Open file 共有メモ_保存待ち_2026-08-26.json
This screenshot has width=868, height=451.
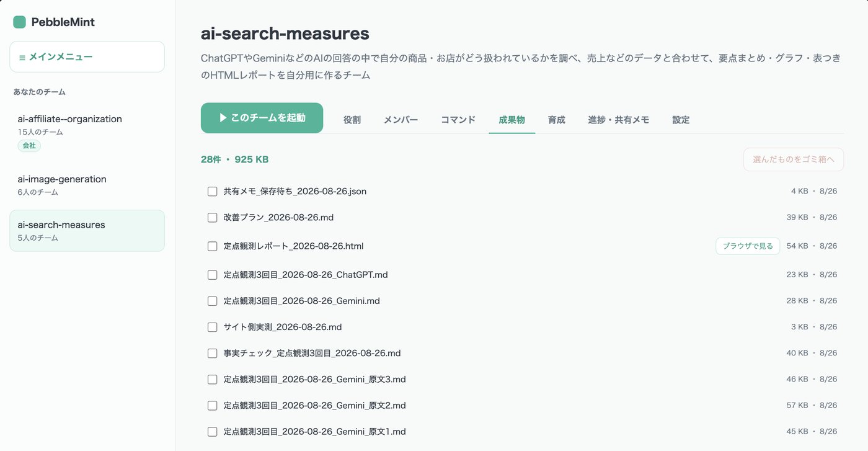295,191
